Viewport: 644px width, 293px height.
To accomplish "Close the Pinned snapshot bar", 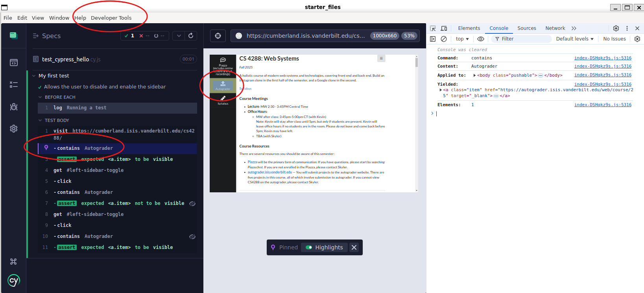I will click(354, 247).
